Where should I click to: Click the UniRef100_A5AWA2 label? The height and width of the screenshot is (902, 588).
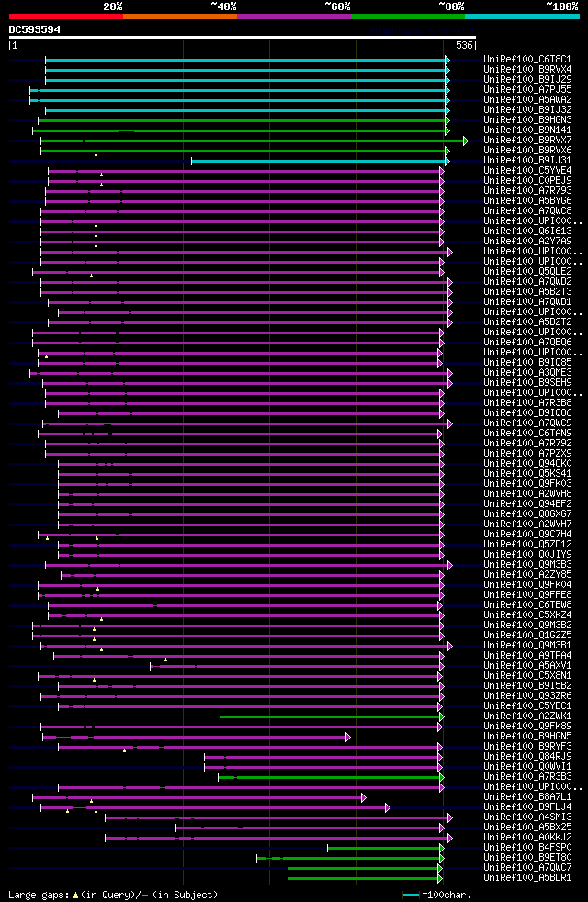[x=527, y=99]
